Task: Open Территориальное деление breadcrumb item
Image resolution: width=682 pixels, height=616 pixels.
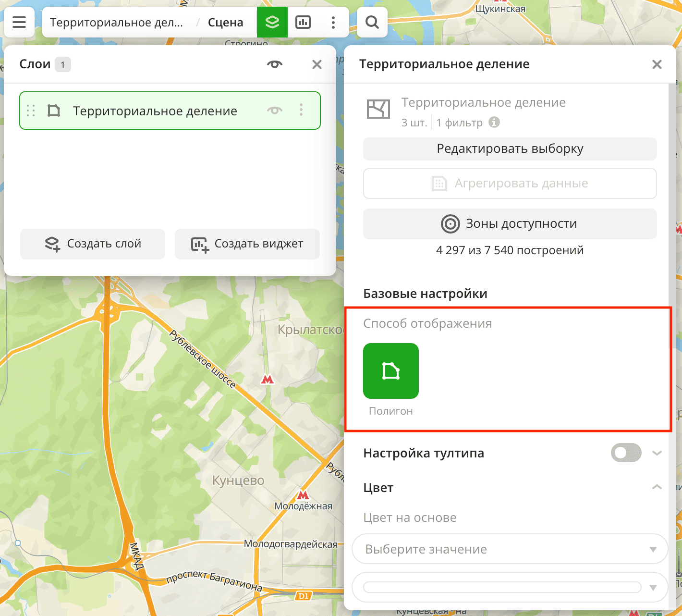Action: click(x=117, y=22)
